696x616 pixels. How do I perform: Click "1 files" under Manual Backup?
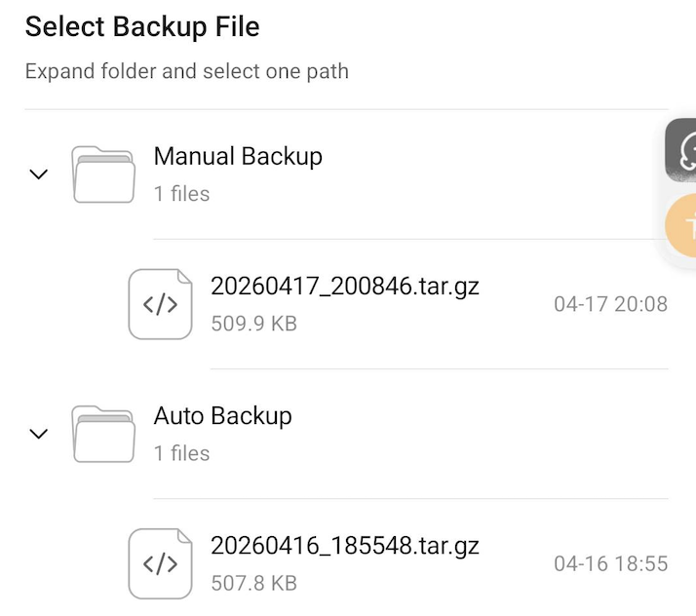tap(181, 194)
